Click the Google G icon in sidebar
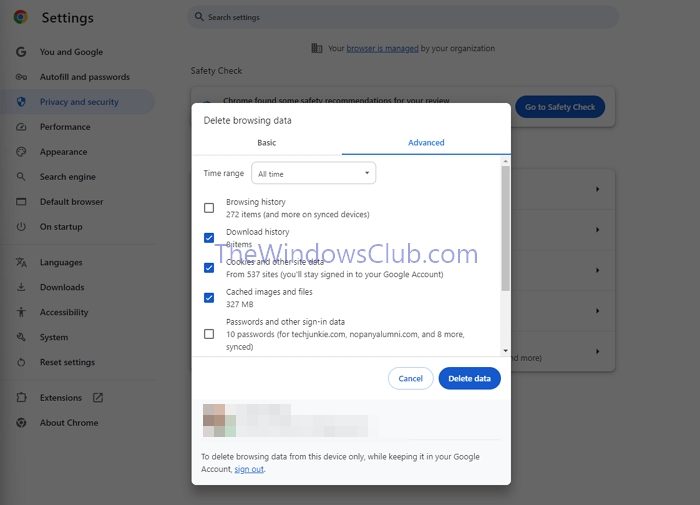700x505 pixels. (x=21, y=52)
